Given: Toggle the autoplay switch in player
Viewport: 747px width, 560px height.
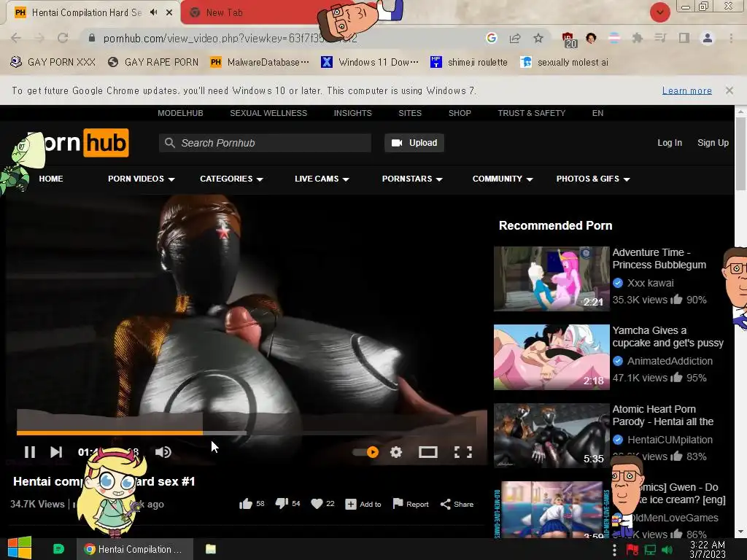Looking at the screenshot, I should (366, 452).
